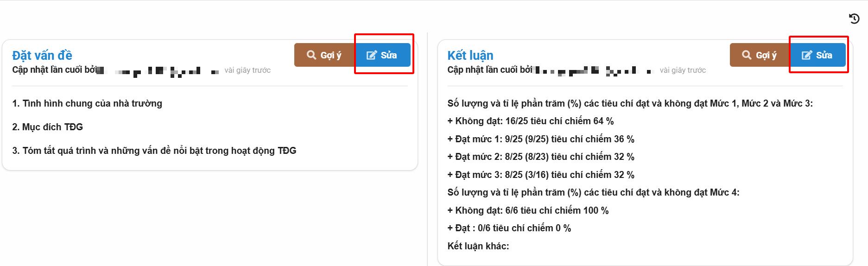Click Gợi ý in the Đặt vấn đề card
Image resolution: width=868 pixels, height=266 pixels.
(324, 55)
